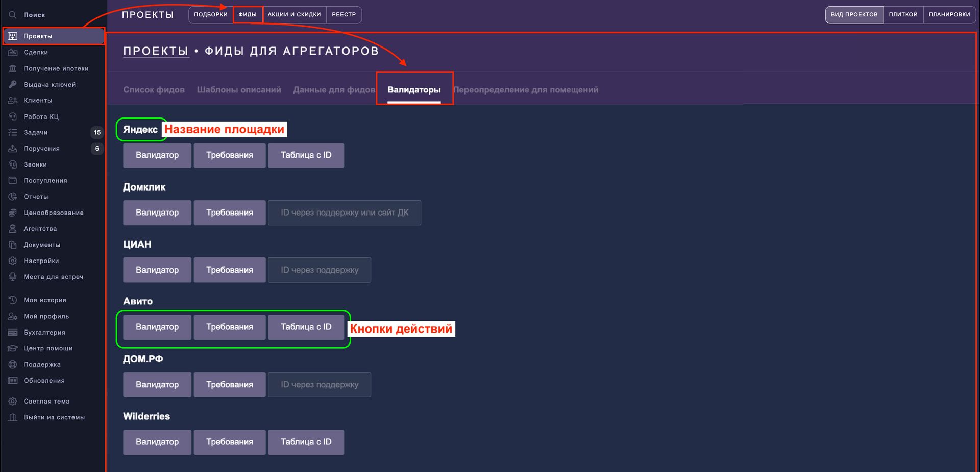
Task: Go to the Реестр tab
Action: point(344,15)
